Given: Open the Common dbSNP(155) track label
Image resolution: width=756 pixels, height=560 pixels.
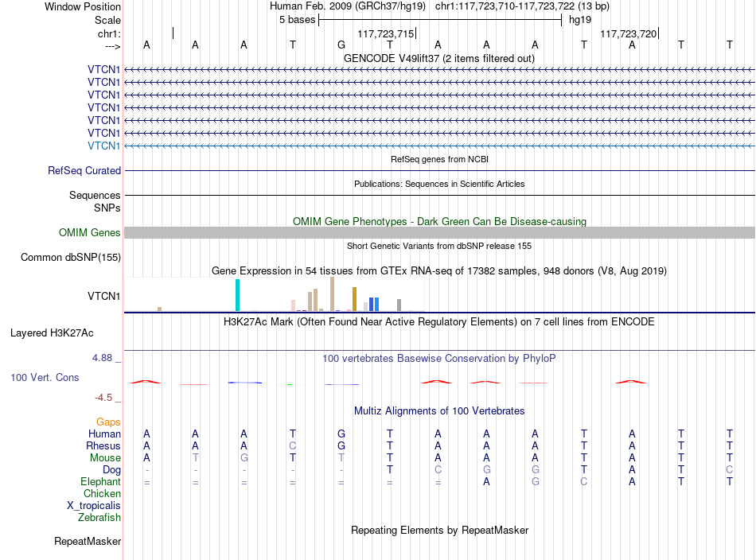Looking at the screenshot, I should tap(71, 258).
